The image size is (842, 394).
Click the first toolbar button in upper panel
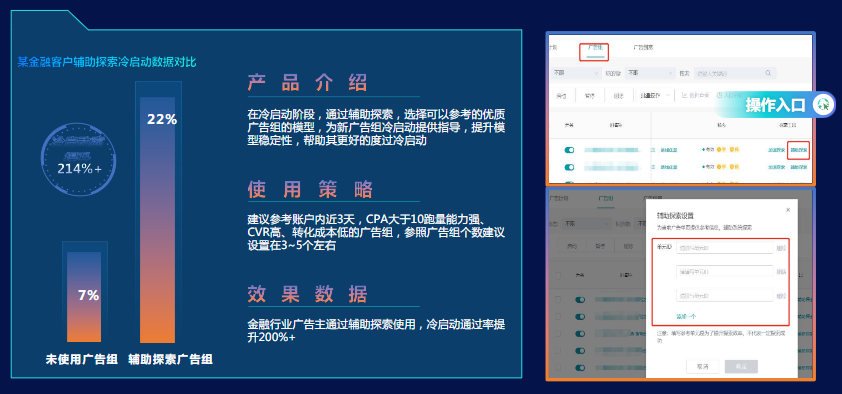(561, 96)
